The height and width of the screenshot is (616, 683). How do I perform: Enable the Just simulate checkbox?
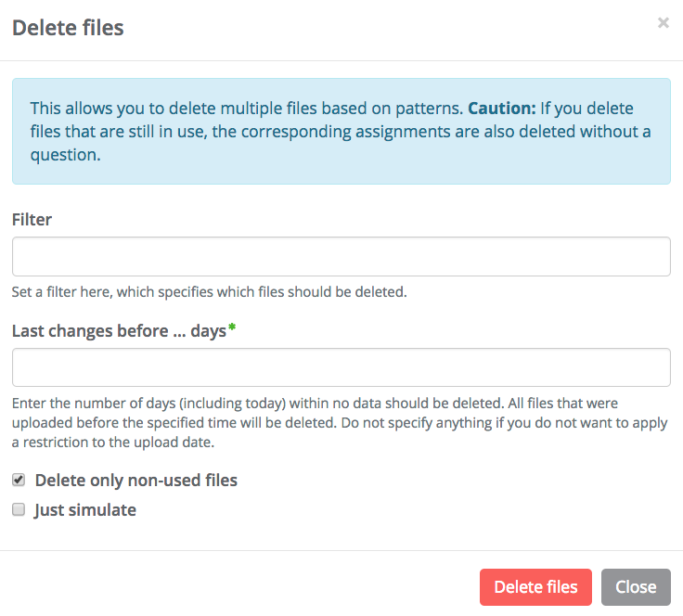tap(19, 510)
